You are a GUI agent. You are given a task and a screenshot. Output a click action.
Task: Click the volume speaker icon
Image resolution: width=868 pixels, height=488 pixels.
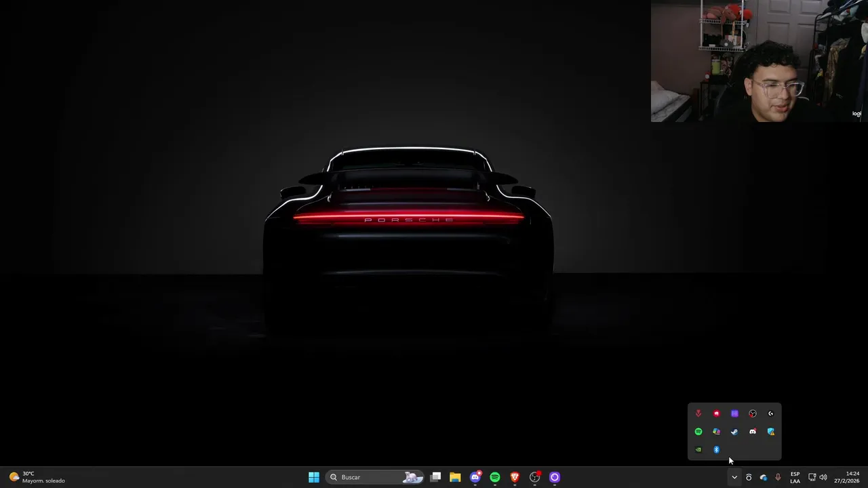click(x=823, y=477)
